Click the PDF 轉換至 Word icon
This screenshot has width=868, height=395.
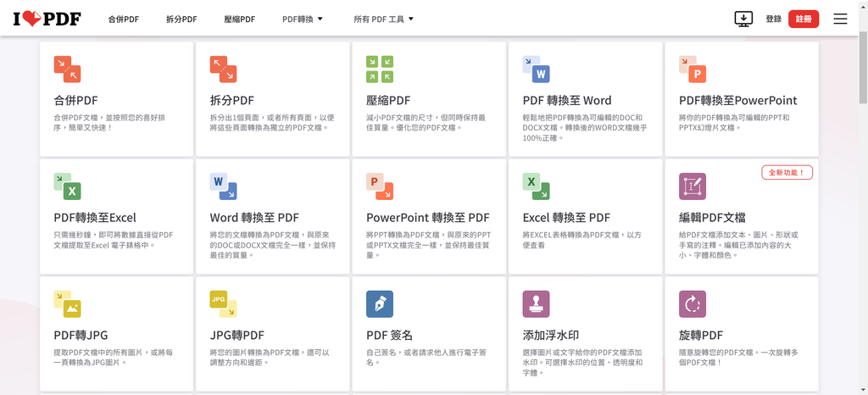pyautogui.click(x=536, y=70)
